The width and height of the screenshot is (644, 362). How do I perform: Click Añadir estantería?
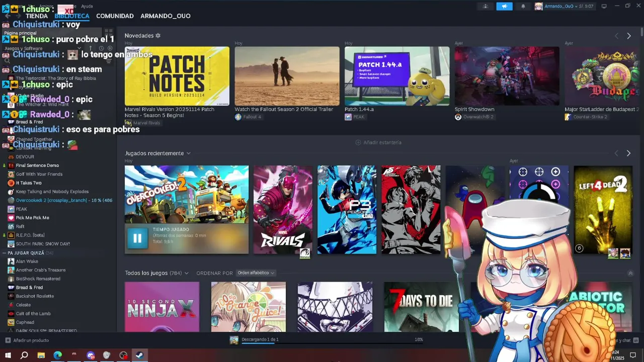tap(378, 143)
